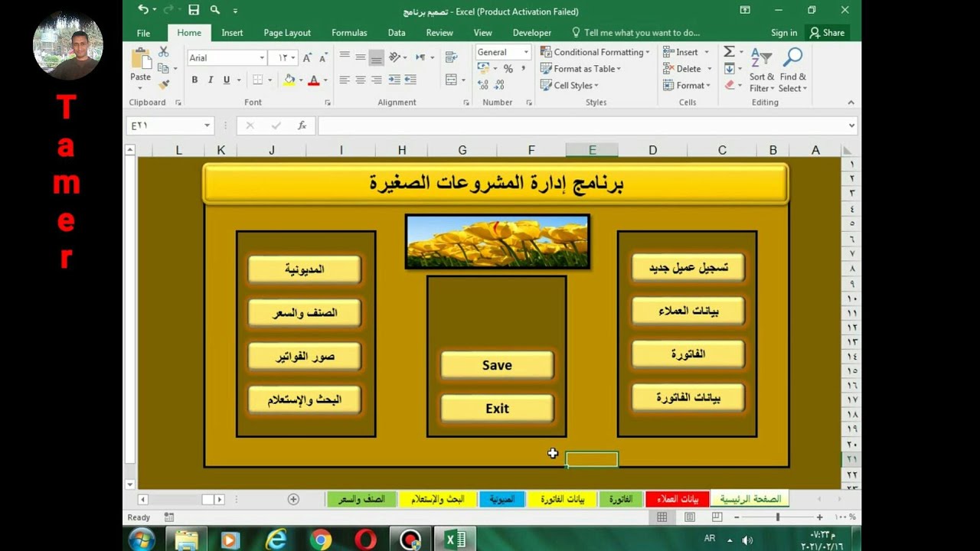Click the Wrap Text icon

[451, 57]
